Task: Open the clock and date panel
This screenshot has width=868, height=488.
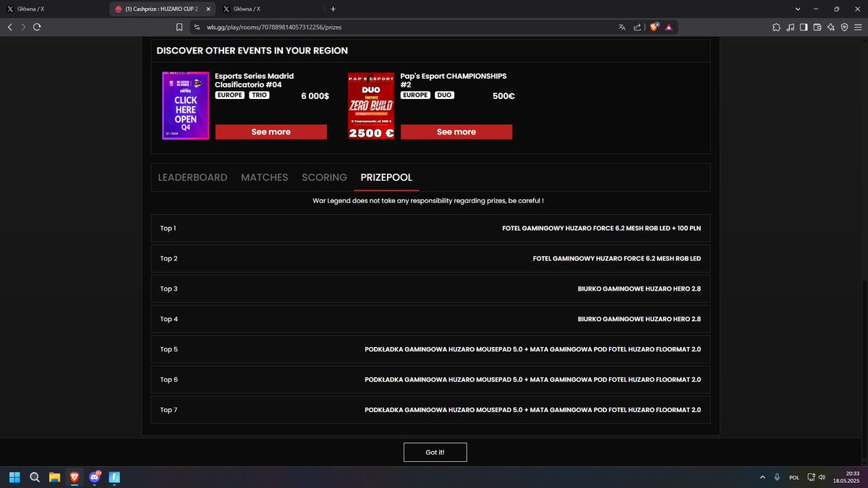Action: click(x=846, y=477)
